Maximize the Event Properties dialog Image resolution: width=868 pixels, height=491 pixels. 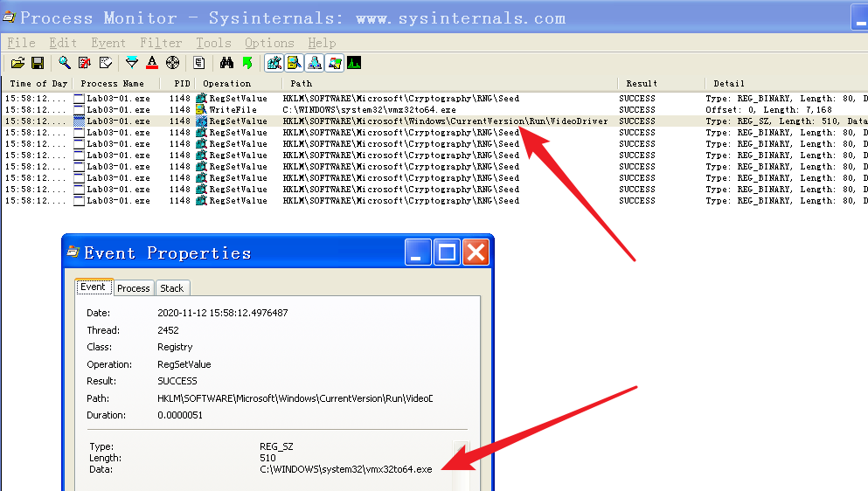point(447,252)
